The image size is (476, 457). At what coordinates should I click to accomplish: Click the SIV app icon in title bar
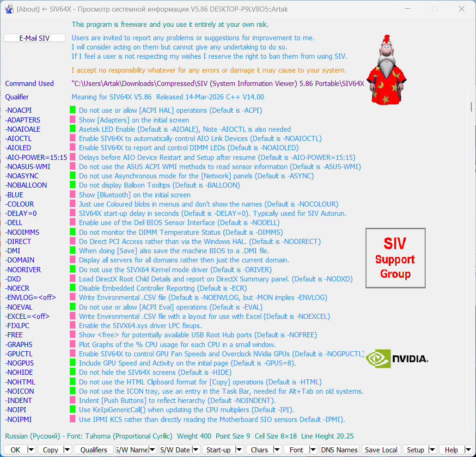click(x=9, y=9)
